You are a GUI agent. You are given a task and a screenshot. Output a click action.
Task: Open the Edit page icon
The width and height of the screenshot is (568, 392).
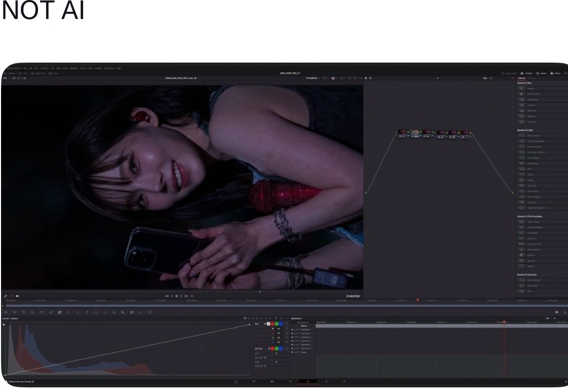[x=271, y=381]
